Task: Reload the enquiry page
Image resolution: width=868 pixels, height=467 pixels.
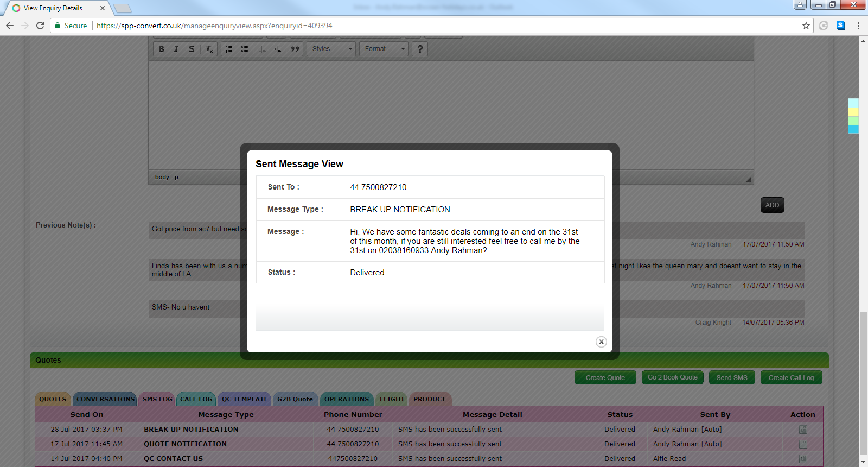Action: 40,26
